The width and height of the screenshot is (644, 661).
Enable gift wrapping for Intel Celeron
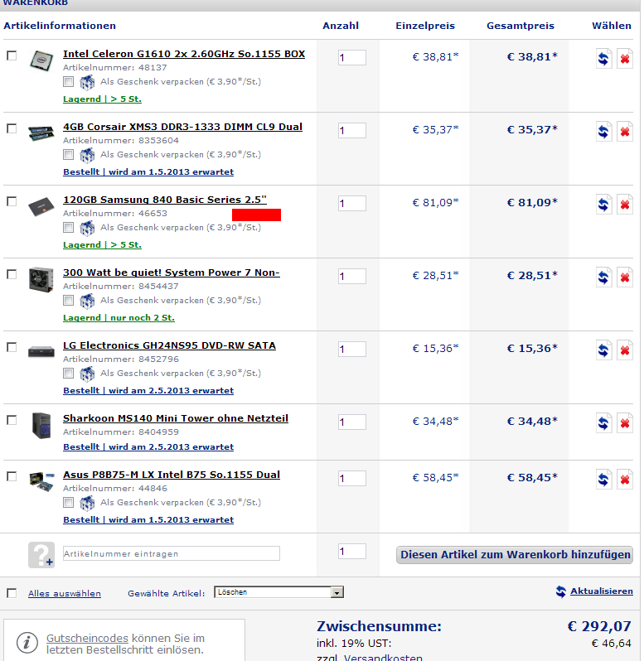(x=68, y=82)
